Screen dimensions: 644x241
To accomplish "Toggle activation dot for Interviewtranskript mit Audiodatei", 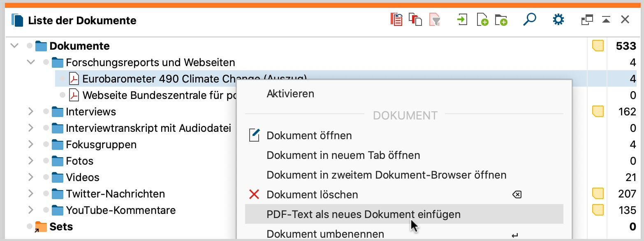I will 46,128.
